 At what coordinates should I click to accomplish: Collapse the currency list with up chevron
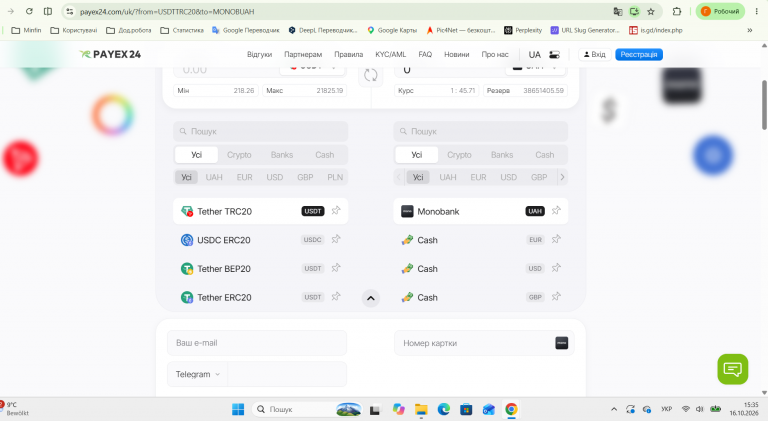[371, 298]
